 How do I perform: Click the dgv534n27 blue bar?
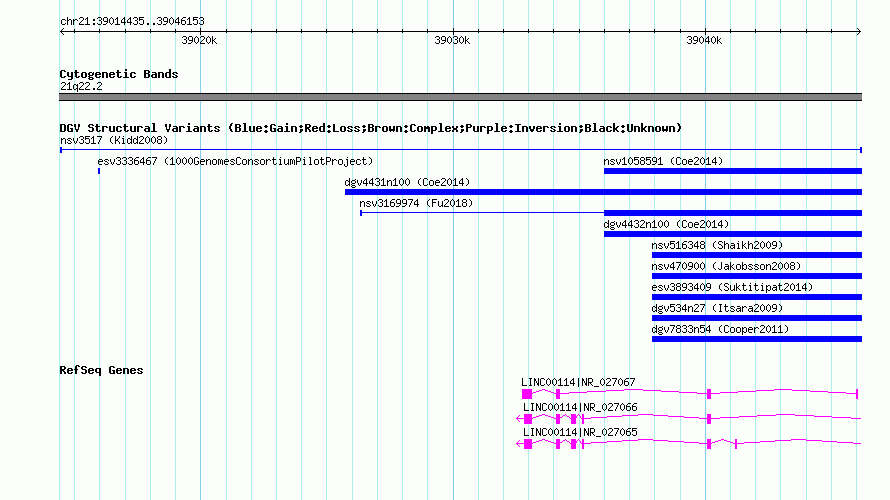pyautogui.click(x=757, y=318)
